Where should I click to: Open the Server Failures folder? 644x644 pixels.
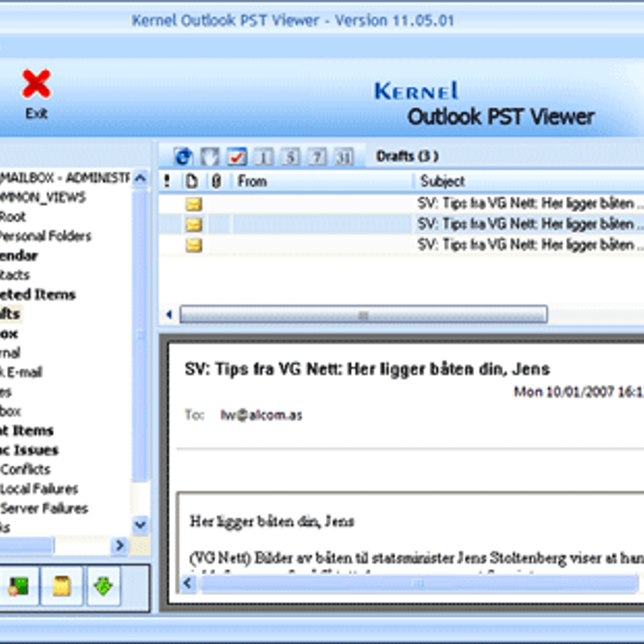coord(44,508)
